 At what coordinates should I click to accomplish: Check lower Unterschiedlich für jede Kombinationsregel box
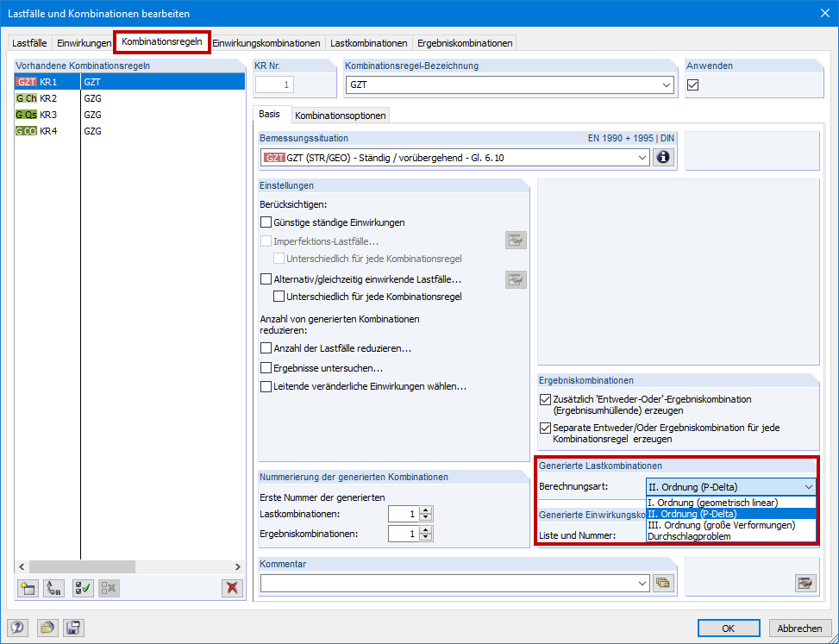click(x=279, y=297)
